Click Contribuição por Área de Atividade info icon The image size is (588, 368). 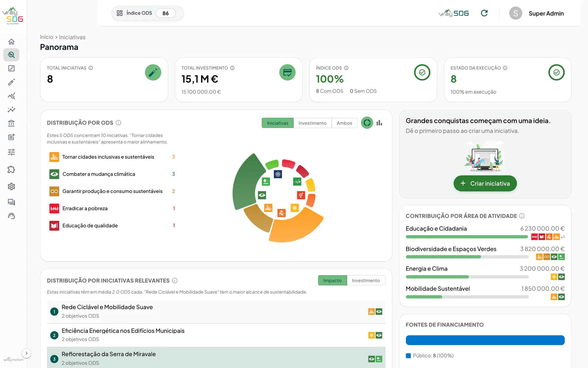[522, 216]
